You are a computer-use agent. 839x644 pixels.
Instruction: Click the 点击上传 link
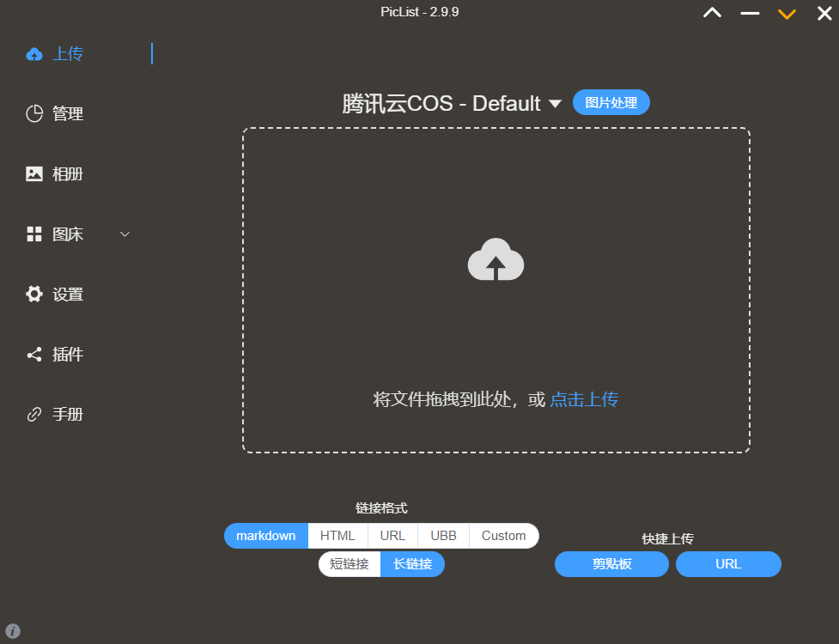click(x=584, y=399)
